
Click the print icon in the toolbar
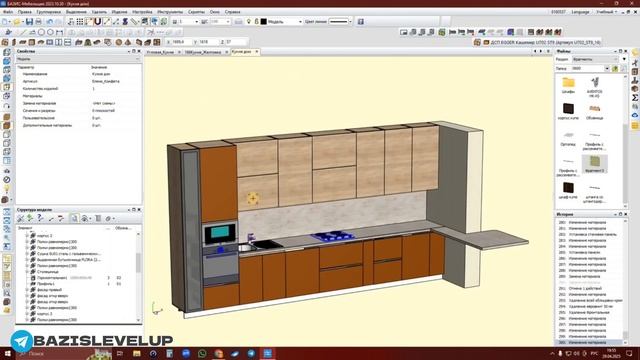pyautogui.click(x=38, y=22)
